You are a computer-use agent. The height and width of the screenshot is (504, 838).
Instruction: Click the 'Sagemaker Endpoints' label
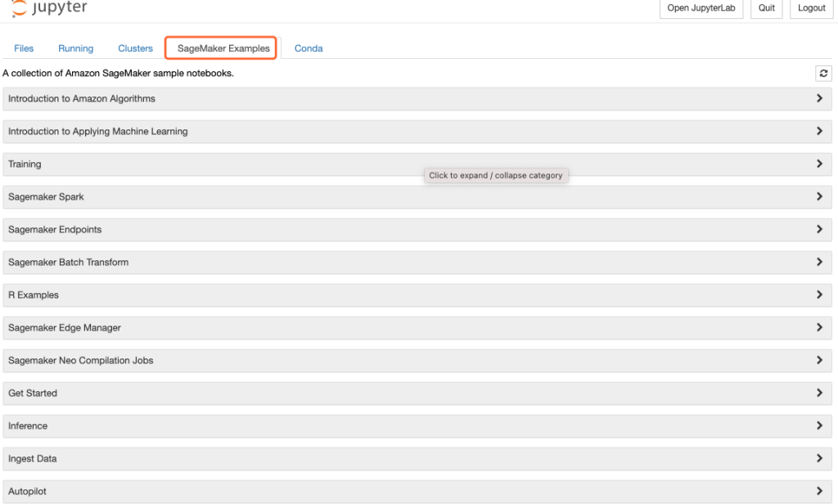click(55, 230)
